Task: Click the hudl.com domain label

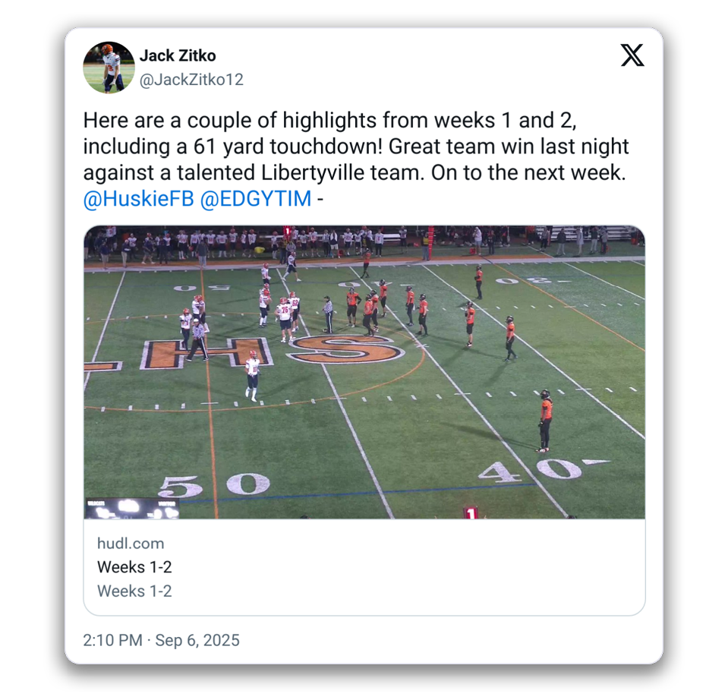Action: [x=131, y=544]
